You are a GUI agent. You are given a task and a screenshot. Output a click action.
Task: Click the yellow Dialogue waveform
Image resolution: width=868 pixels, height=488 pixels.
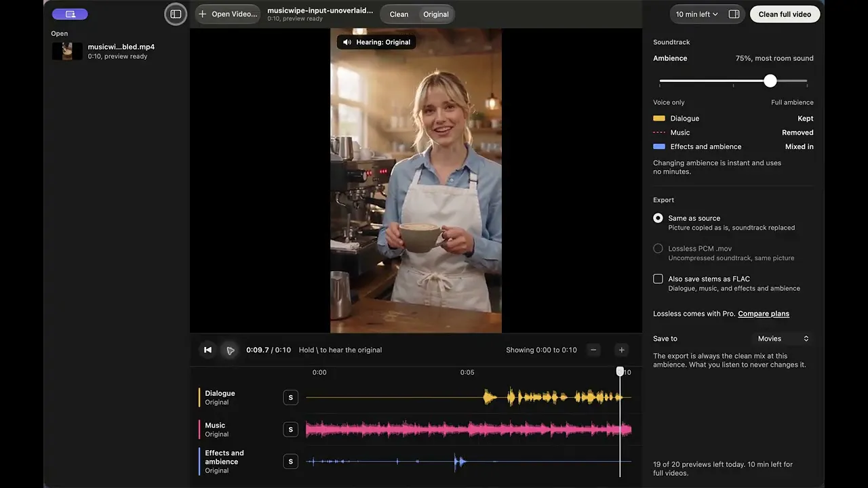pos(469,397)
